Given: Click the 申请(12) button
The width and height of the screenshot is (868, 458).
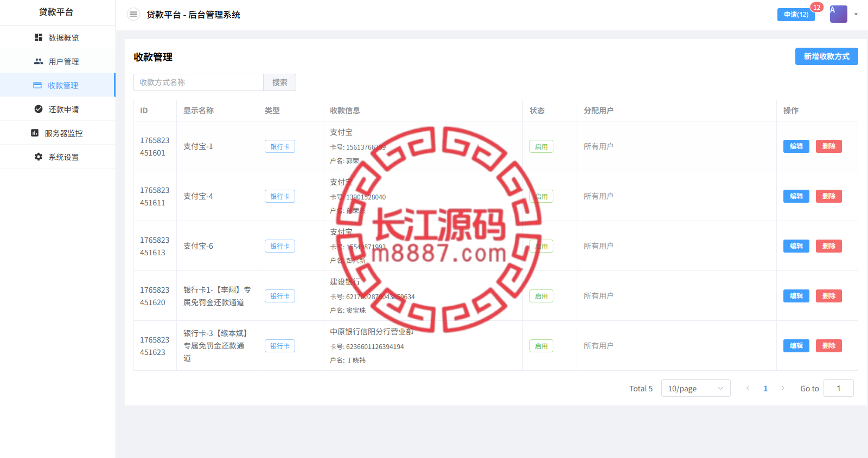Looking at the screenshot, I should tap(796, 15).
